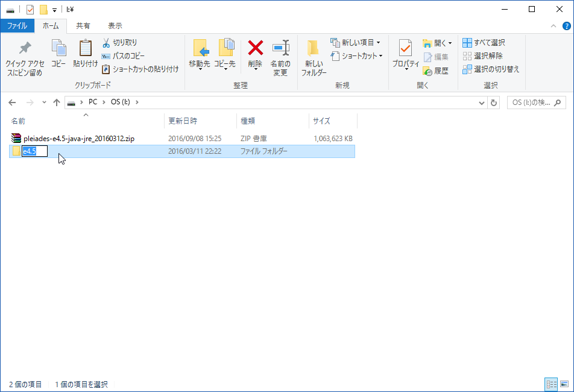Image resolution: width=574 pixels, height=392 pixels.
Task: Expand 新しい項目 dropdown
Action: (x=378, y=42)
